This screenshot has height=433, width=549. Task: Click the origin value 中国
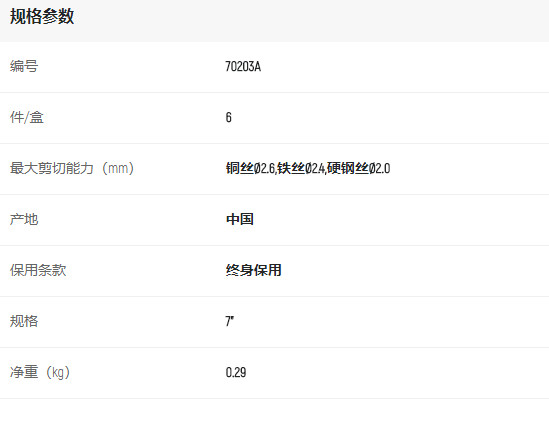240,219
